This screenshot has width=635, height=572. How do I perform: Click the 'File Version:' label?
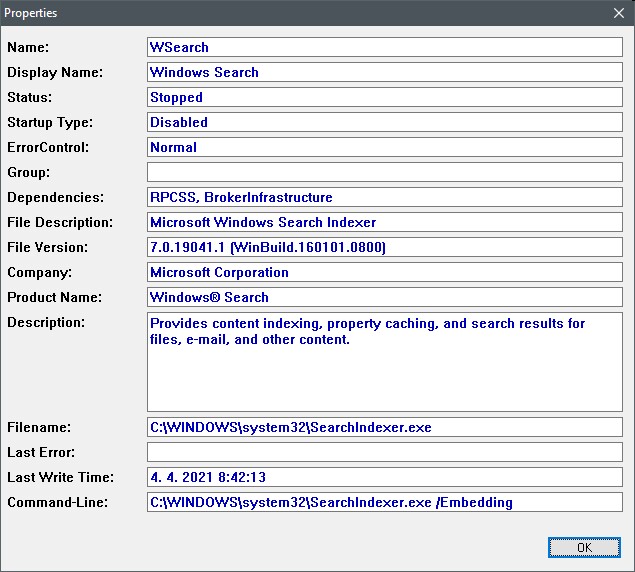[47, 248]
